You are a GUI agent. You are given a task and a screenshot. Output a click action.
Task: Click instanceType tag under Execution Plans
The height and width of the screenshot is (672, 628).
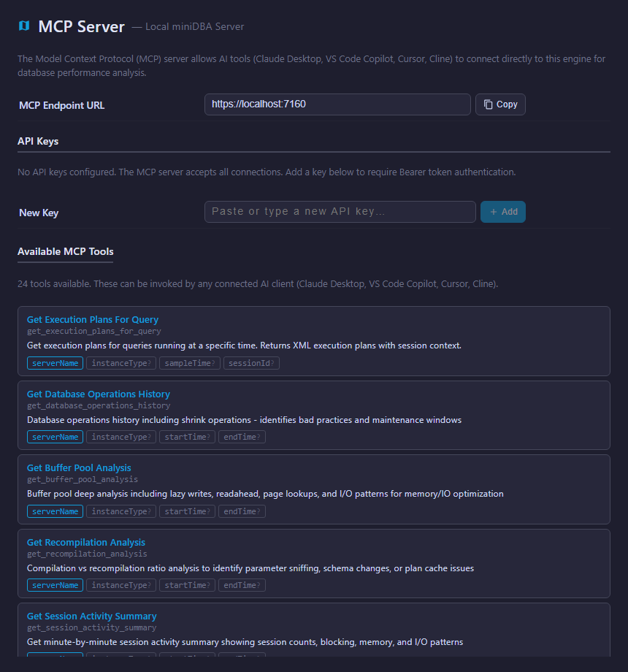point(121,363)
